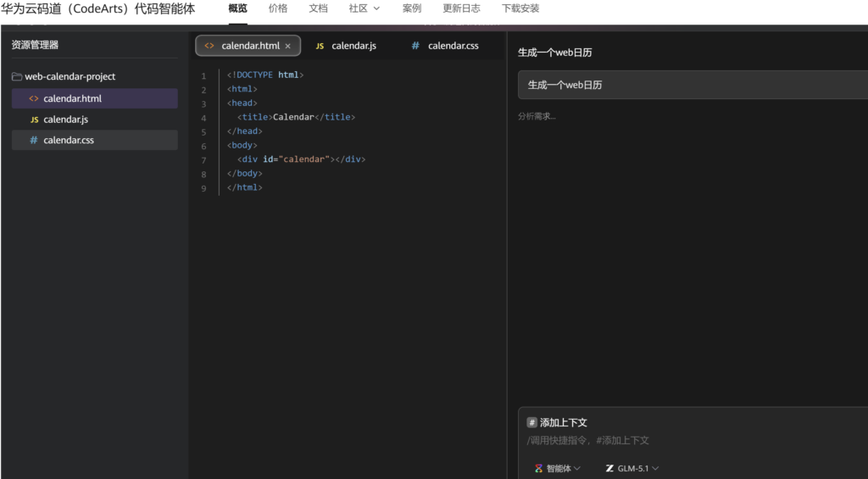Click the hash icon beside calendar.css file
Image resolution: width=868 pixels, height=479 pixels.
pyautogui.click(x=34, y=140)
